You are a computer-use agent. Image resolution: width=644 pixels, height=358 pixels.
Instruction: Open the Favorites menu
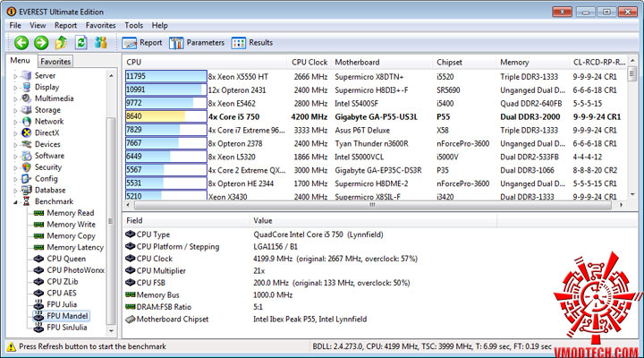(100, 25)
